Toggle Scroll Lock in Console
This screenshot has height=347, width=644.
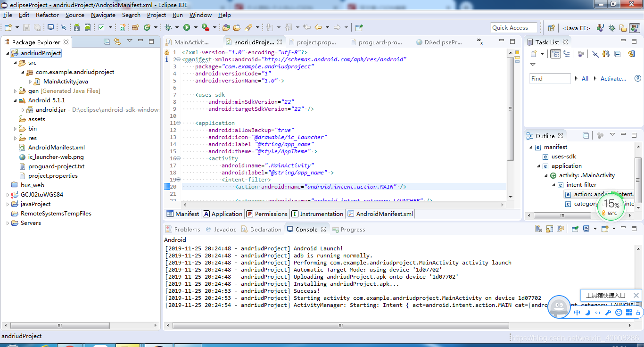click(549, 229)
